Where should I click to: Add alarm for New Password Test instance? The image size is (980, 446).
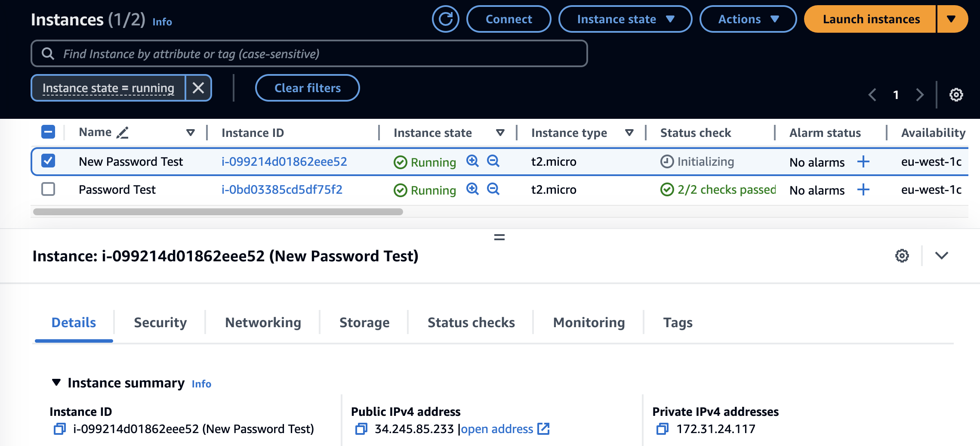[863, 162]
